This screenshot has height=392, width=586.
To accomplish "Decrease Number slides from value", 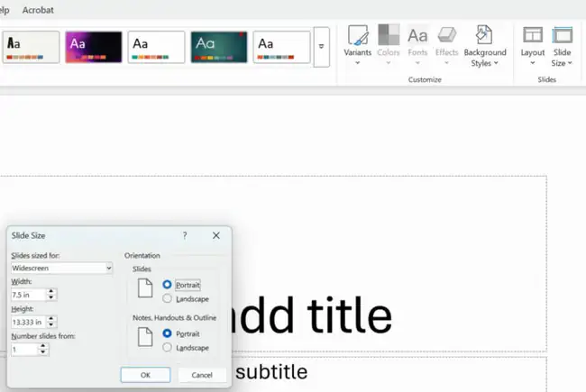I will 43,352.
